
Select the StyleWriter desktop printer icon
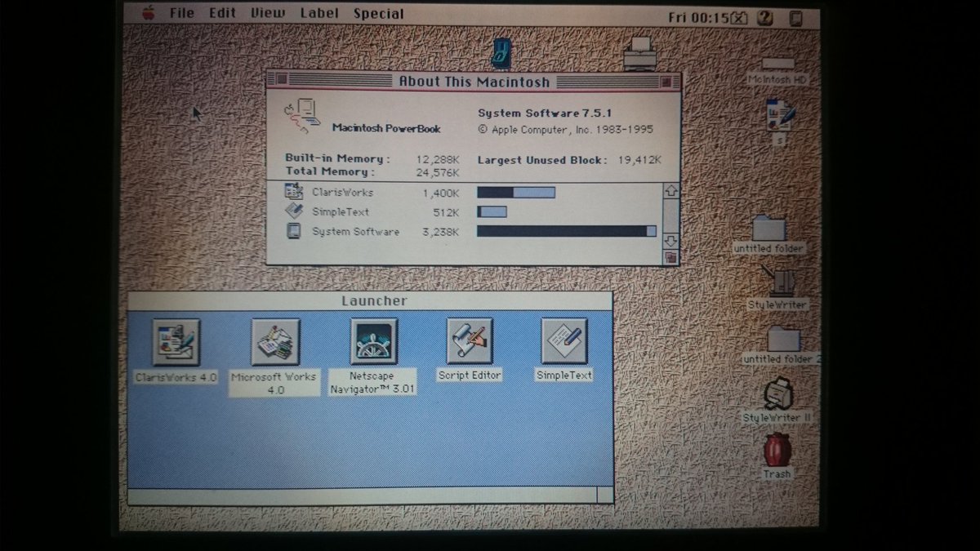pyautogui.click(x=777, y=281)
